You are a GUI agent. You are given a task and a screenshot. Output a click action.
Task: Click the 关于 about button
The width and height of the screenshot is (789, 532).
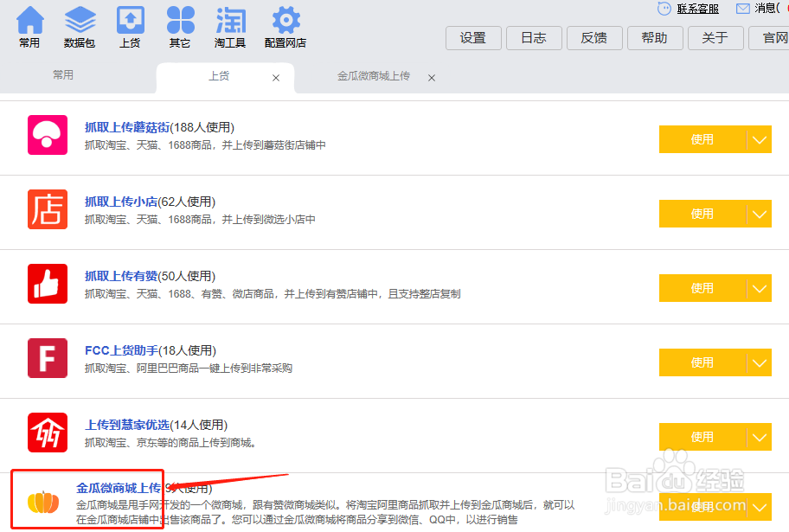715,38
